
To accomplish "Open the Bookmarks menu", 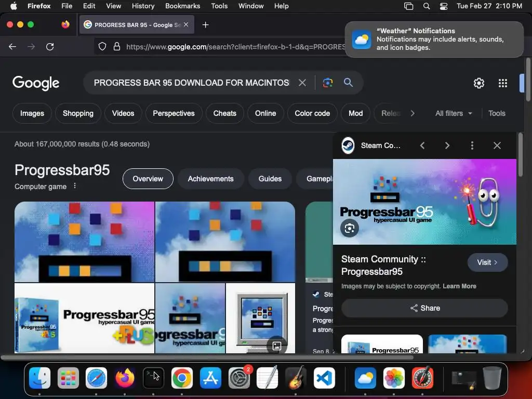I will click(x=182, y=6).
